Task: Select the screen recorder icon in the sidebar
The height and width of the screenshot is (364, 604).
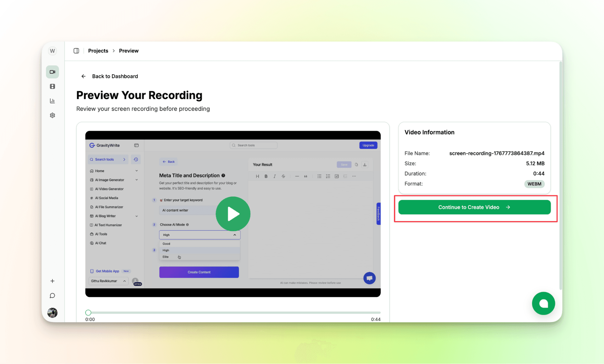Action: (x=52, y=72)
